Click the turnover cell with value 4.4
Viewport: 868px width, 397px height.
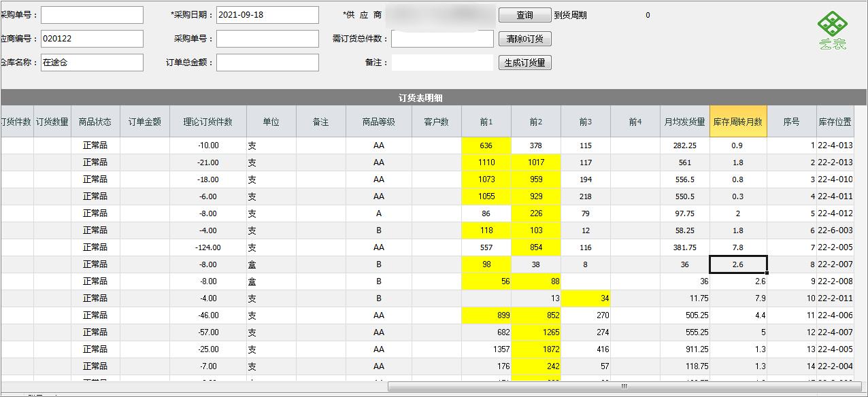click(738, 315)
